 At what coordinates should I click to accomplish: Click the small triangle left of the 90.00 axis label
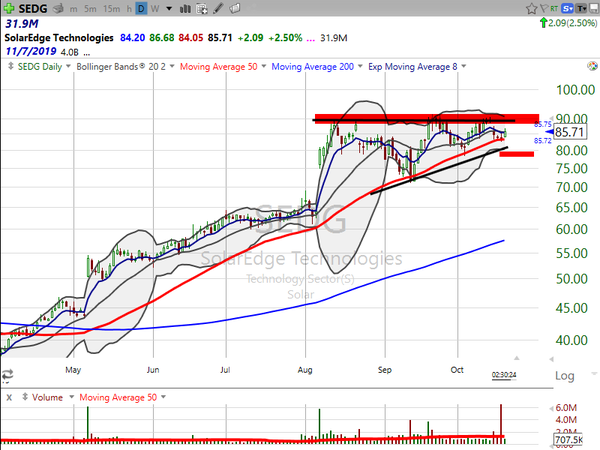click(551, 118)
